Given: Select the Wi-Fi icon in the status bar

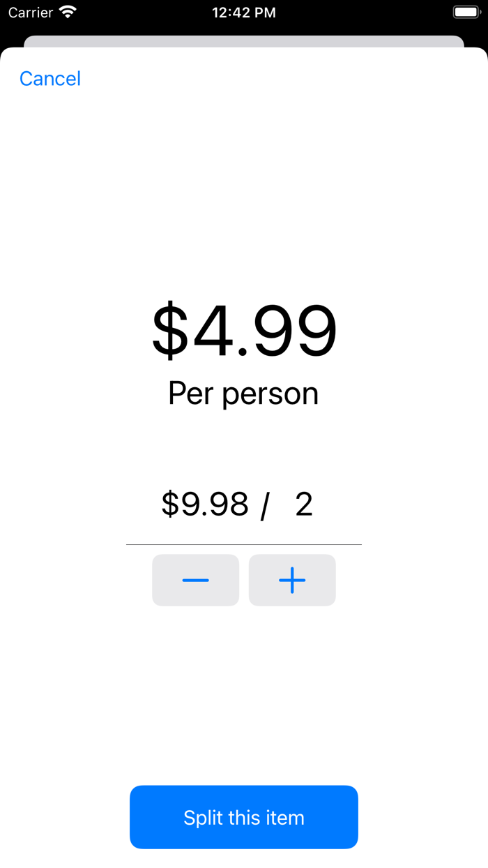Looking at the screenshot, I should point(66,12).
